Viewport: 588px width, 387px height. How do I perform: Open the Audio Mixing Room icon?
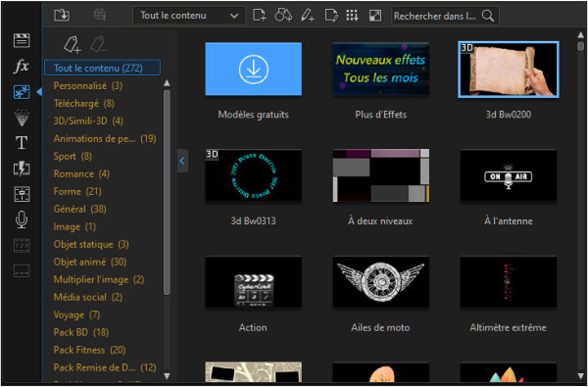[22, 194]
